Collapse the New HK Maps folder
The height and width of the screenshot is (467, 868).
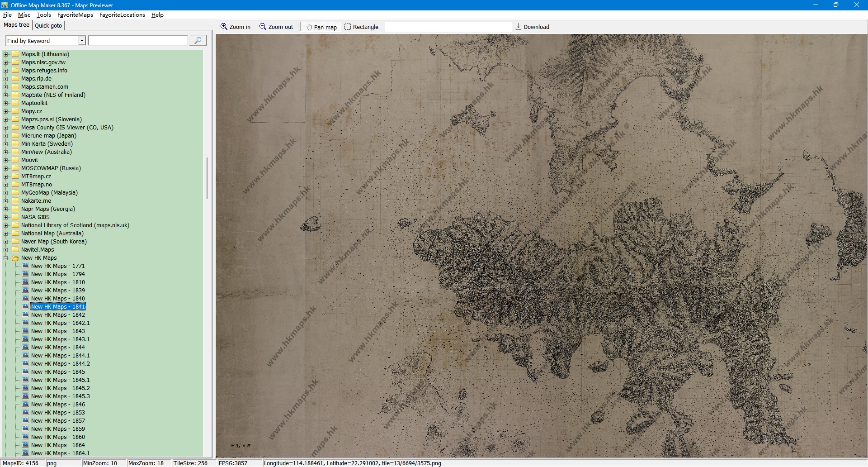tap(6, 258)
